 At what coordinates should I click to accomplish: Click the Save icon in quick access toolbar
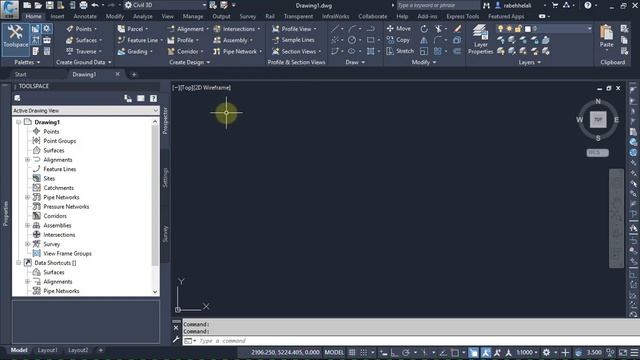[x=49, y=5]
